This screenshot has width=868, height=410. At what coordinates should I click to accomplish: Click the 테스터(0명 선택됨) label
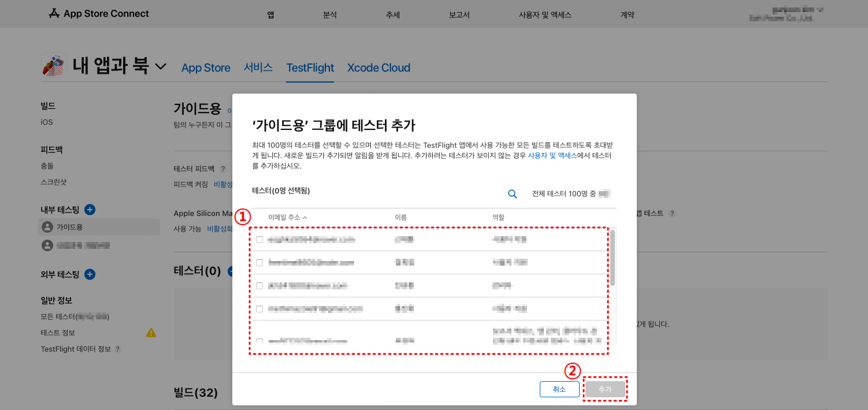(281, 190)
